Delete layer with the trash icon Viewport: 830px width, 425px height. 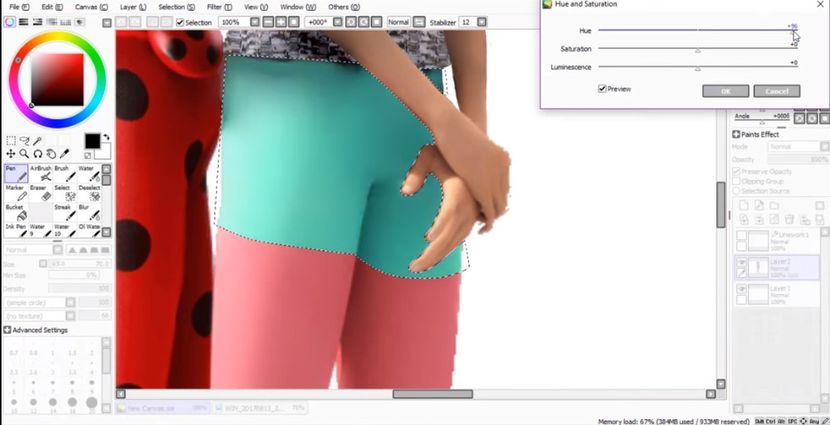tap(789, 220)
